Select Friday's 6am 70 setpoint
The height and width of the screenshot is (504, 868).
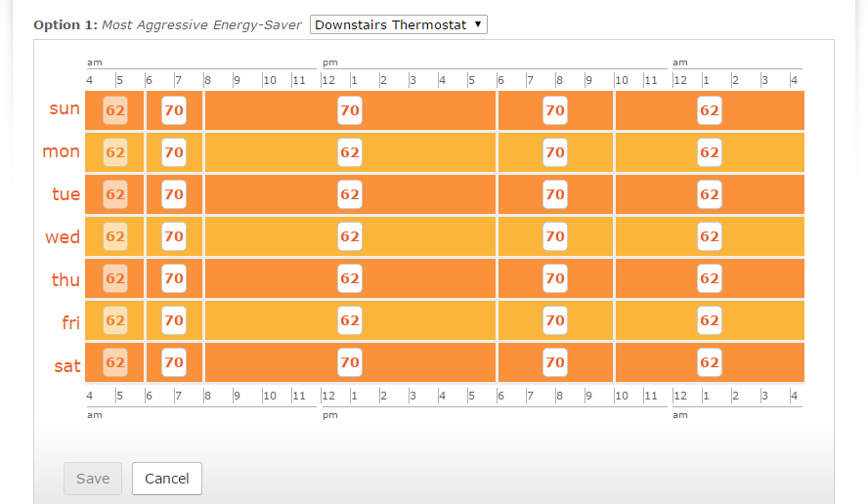(174, 320)
